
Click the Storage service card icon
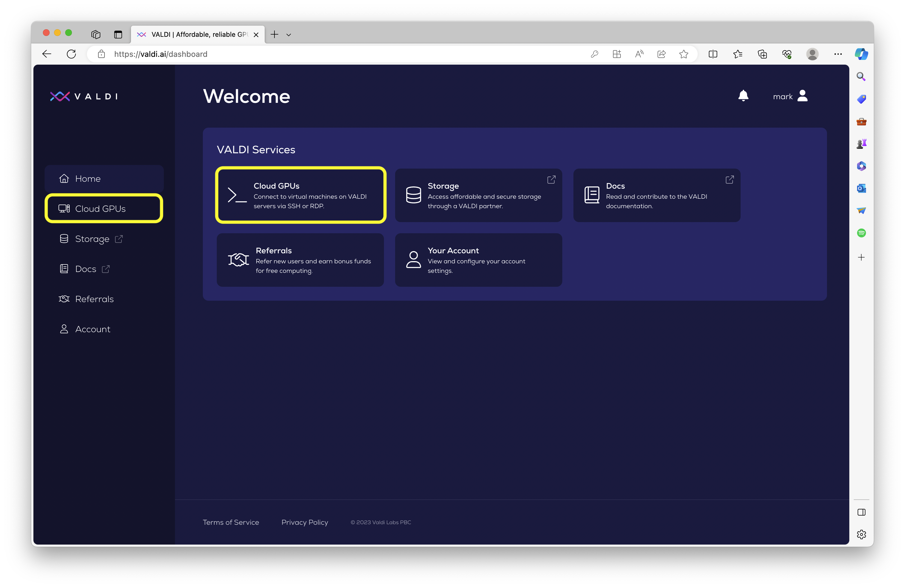[x=413, y=195]
